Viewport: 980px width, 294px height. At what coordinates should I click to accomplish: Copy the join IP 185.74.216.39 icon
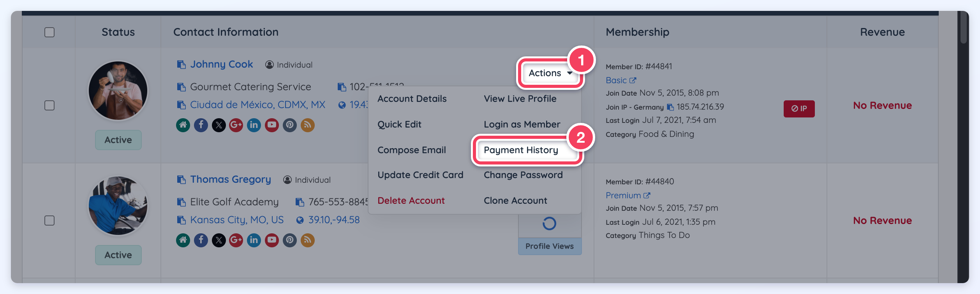click(x=670, y=107)
